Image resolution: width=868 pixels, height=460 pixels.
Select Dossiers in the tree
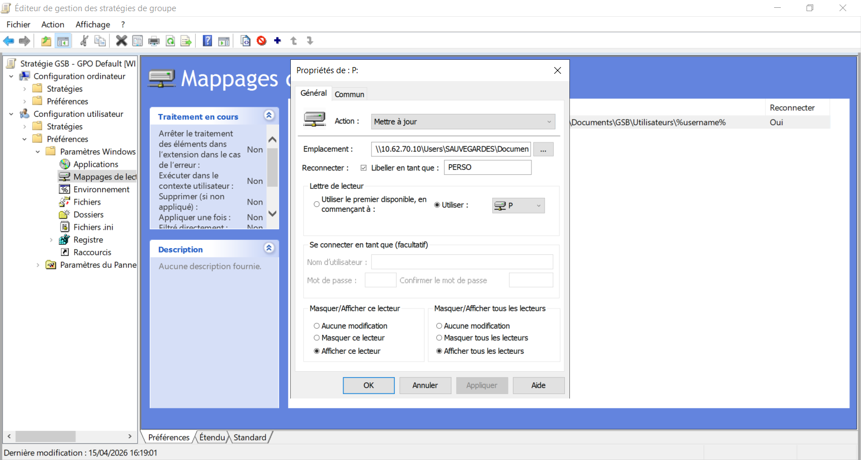click(88, 215)
